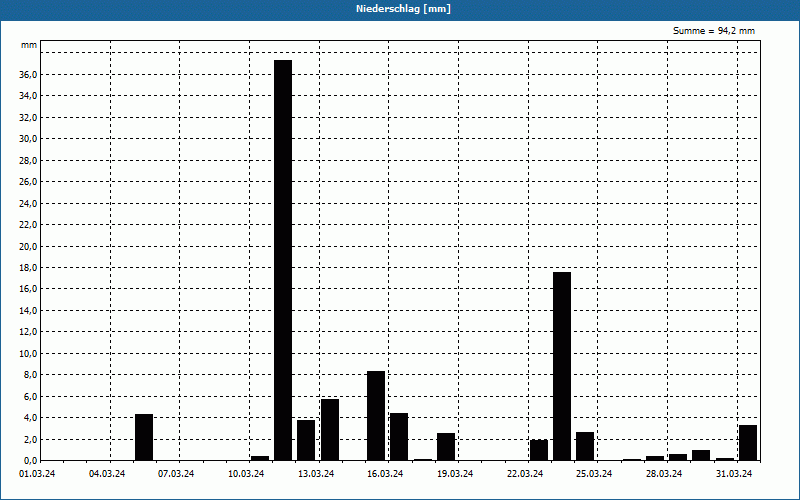
Task: Select the y-axis value "22,0"
Action: pos(28,225)
